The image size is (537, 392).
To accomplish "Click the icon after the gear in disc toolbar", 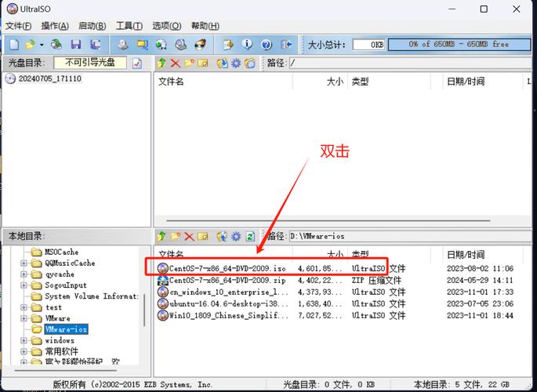I will click(250, 63).
